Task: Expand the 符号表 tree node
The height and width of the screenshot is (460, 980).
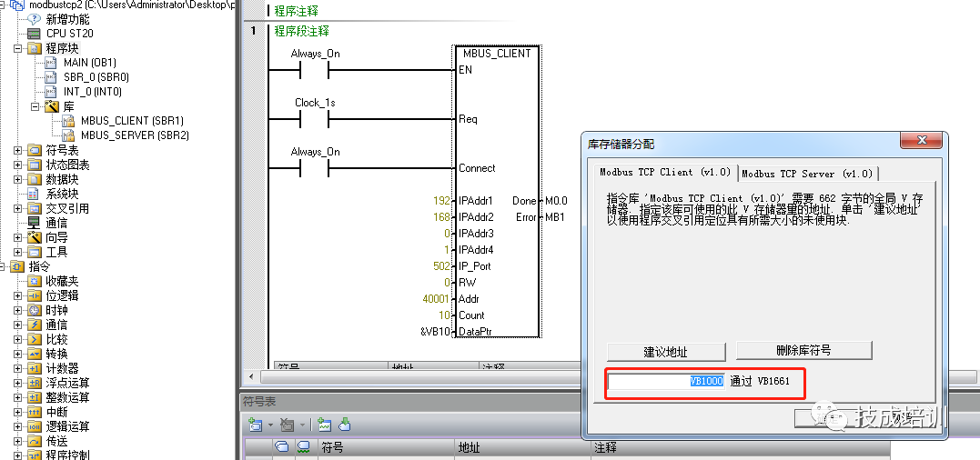Action: click(17, 150)
